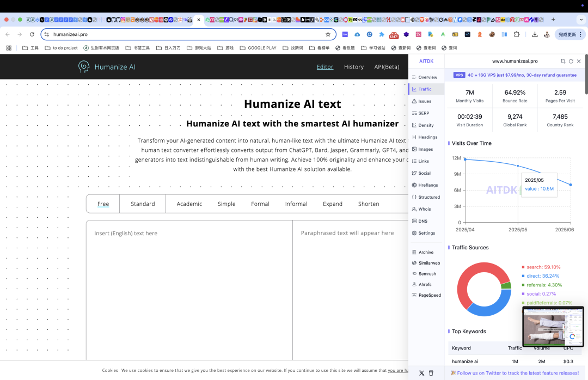The width and height of the screenshot is (588, 380).
Task: Click the red 1247 mail extension icon
Action: tap(394, 35)
